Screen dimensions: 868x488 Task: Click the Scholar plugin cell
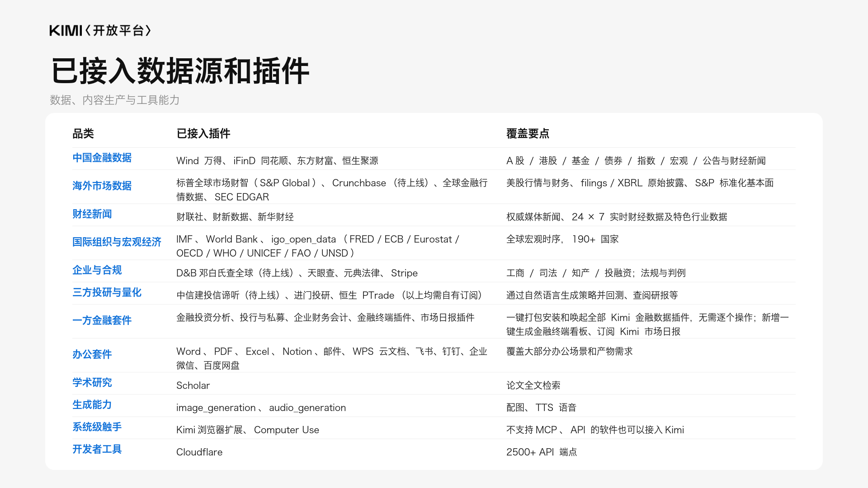[193, 385]
